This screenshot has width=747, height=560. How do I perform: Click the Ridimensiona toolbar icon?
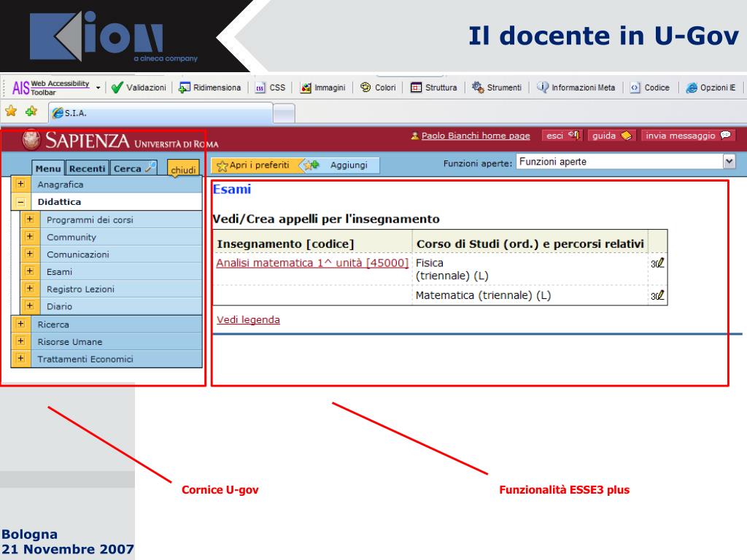pyautogui.click(x=185, y=87)
